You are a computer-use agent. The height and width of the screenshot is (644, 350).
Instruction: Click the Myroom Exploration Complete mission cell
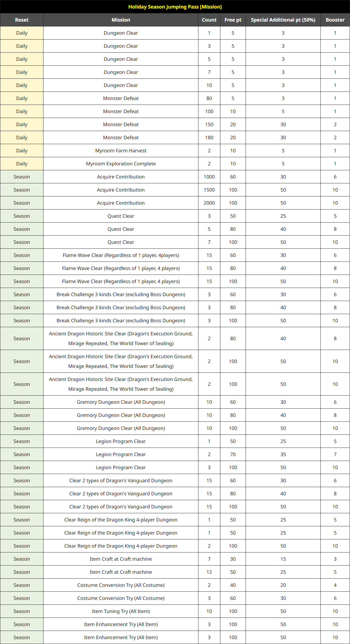(x=121, y=164)
